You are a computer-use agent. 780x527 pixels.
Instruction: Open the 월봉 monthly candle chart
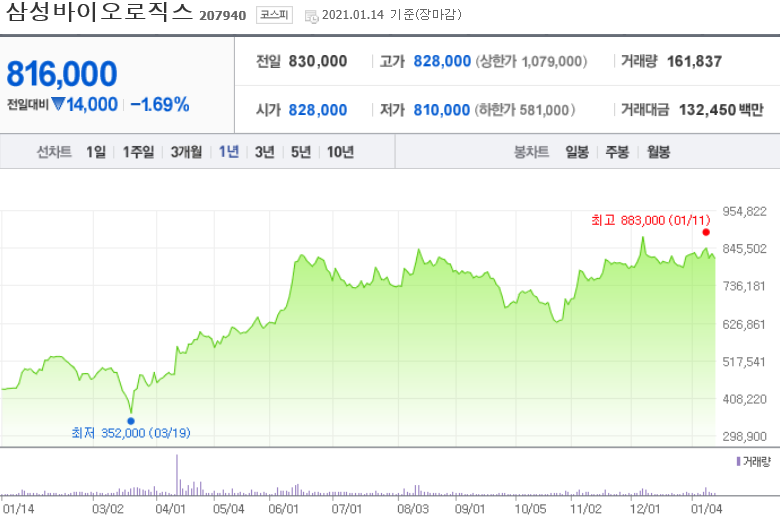[x=658, y=152]
